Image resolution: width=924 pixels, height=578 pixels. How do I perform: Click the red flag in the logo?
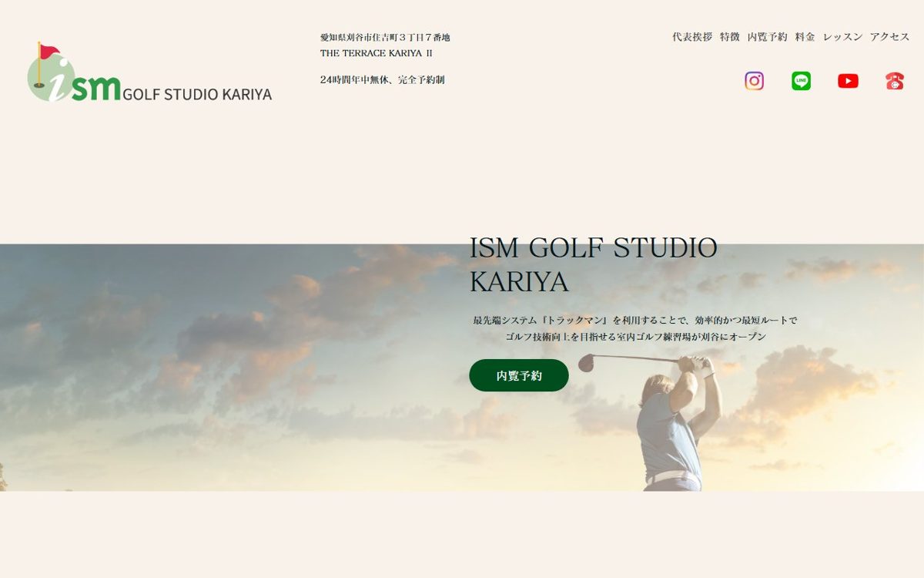point(49,52)
